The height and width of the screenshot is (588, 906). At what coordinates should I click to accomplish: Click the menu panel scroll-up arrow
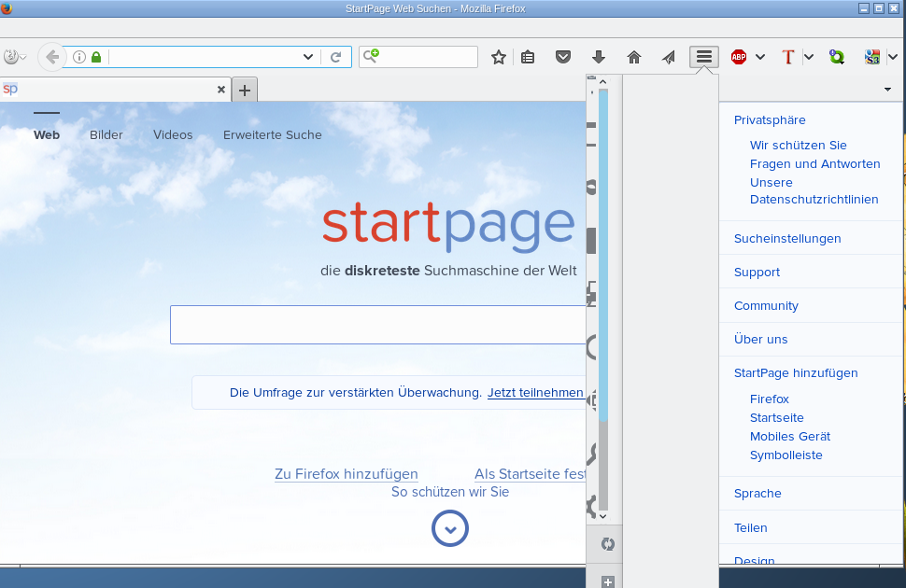click(x=603, y=82)
